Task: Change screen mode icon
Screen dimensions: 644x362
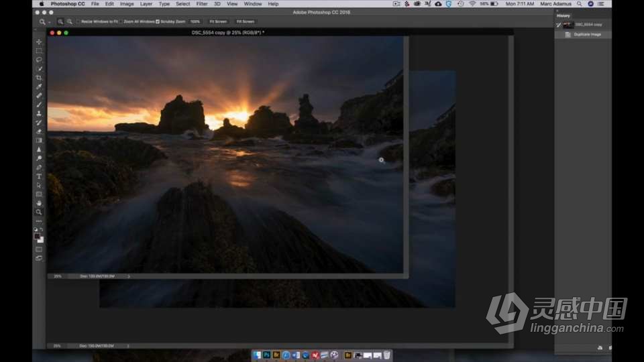Action: (39, 258)
